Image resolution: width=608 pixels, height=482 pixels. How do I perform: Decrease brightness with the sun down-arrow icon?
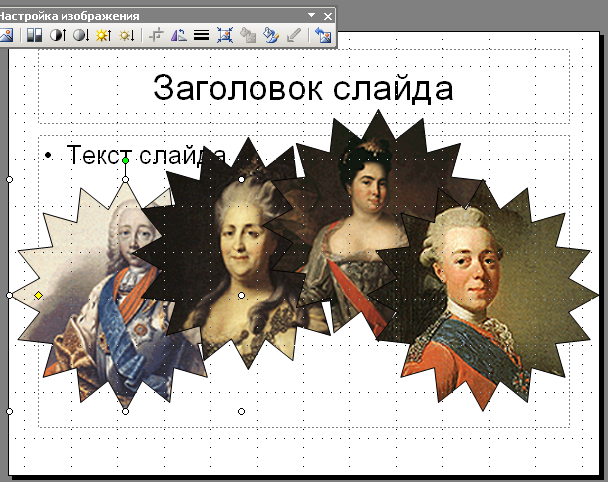(x=126, y=35)
